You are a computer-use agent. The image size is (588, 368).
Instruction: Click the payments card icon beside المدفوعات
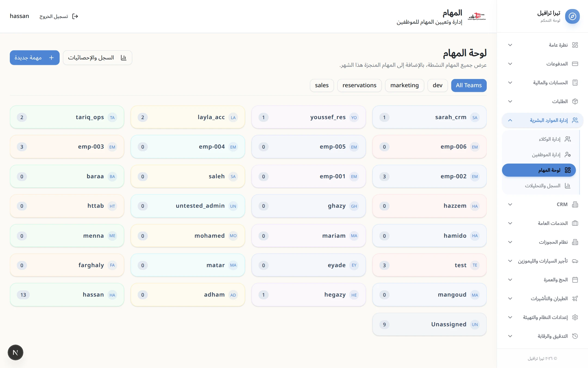[575, 64]
